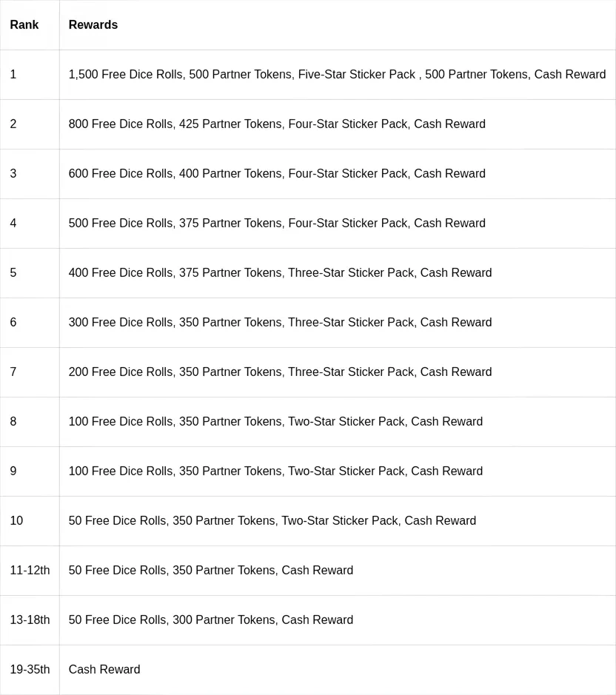This screenshot has width=616, height=695.
Task: Click the 200 Free Dice Rolls rewards cell
Action: tap(280, 372)
